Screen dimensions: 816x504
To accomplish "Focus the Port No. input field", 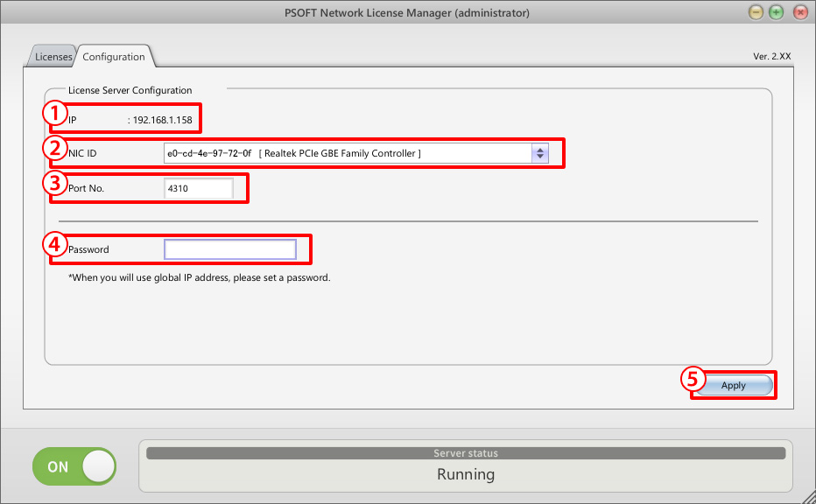I will 199,188.
